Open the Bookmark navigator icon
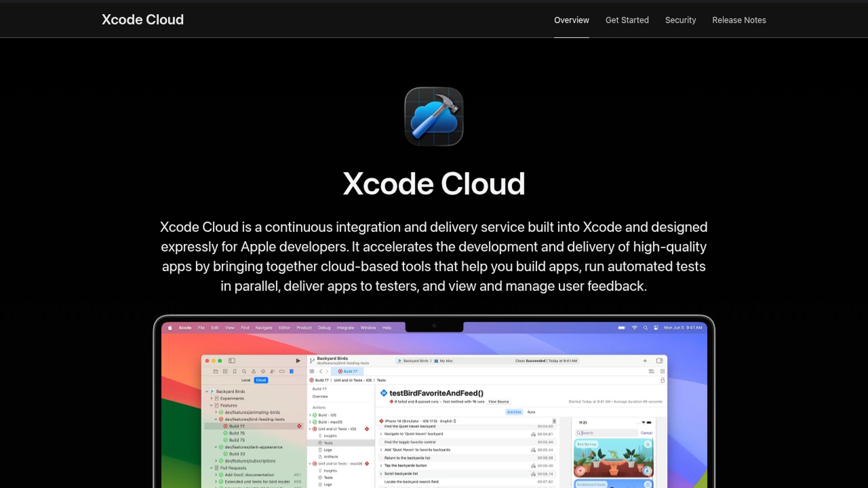868x488 pixels. tap(235, 371)
